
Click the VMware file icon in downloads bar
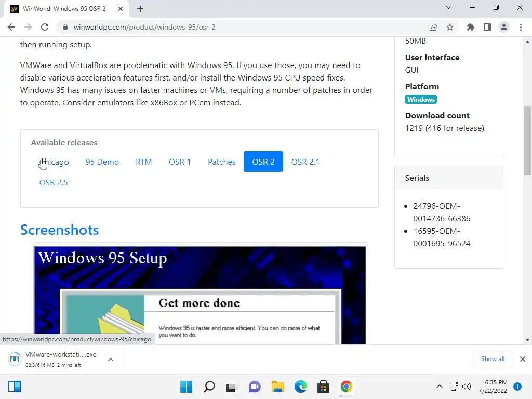[15, 359]
